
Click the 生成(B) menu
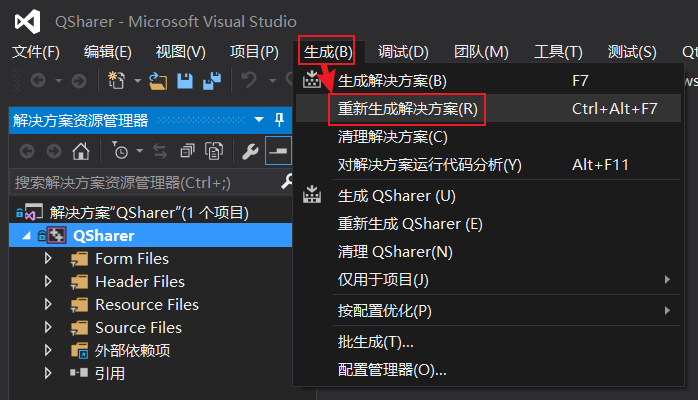pyautogui.click(x=328, y=52)
